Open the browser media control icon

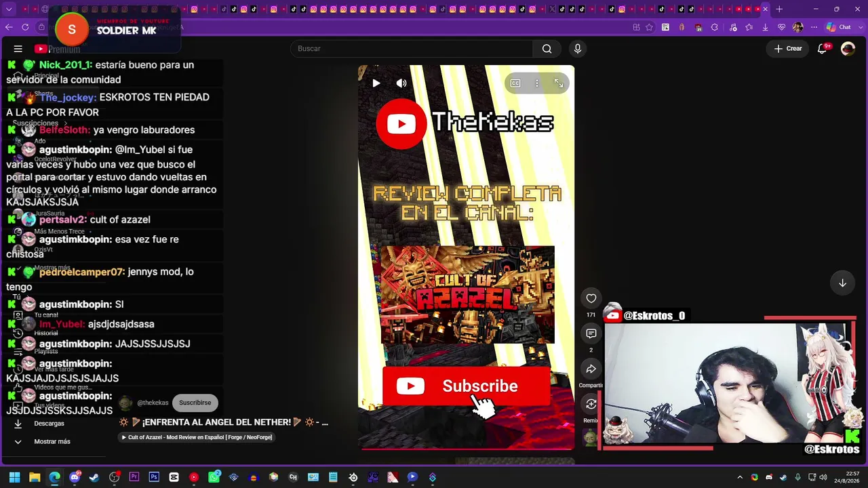click(x=733, y=27)
